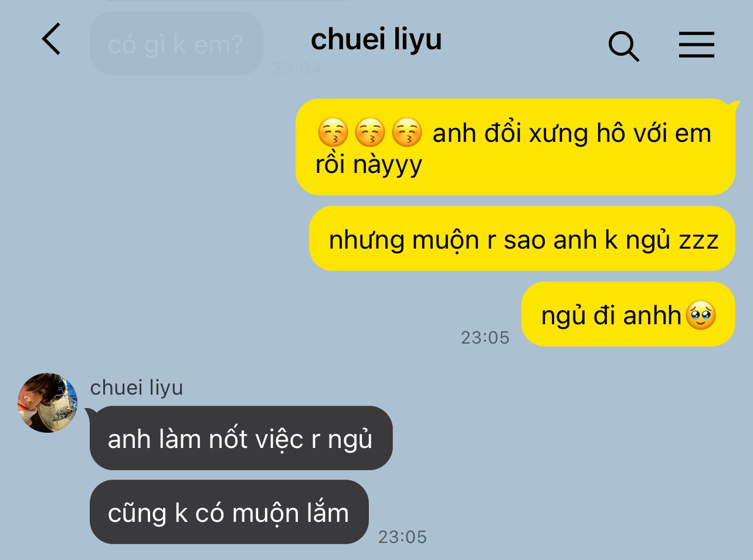Screen dimensions: 753x560
Task: Tap the sender name above gray bubbles
Action: coord(137,388)
